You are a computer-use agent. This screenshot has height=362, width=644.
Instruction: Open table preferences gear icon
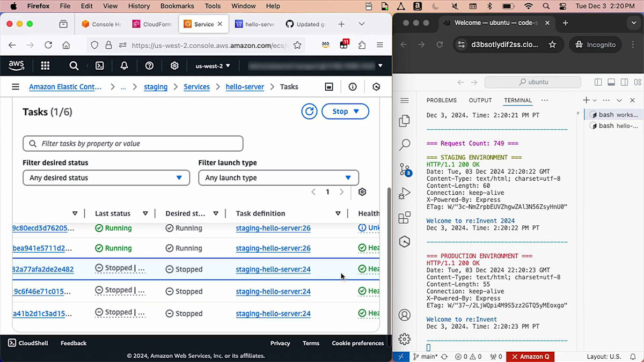pyautogui.click(x=362, y=192)
